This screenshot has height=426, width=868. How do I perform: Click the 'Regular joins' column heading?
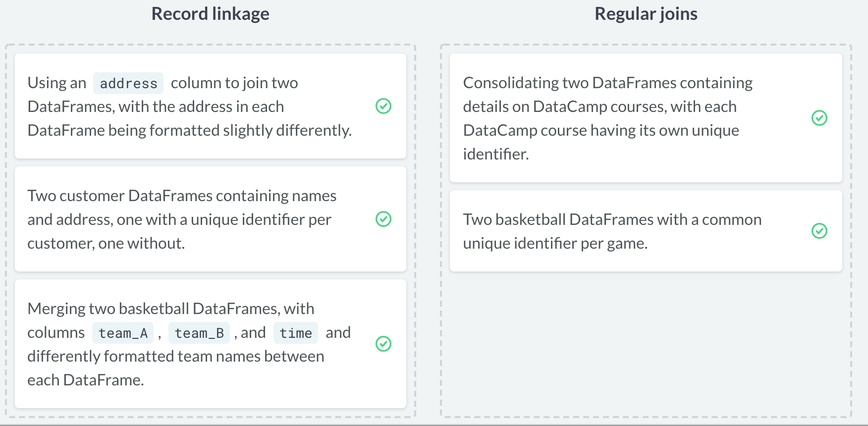pyautogui.click(x=646, y=14)
